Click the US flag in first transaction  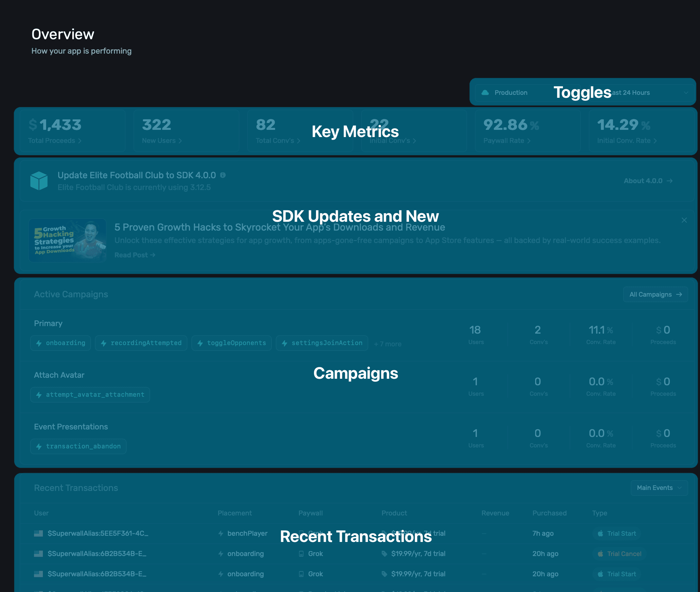(x=39, y=533)
